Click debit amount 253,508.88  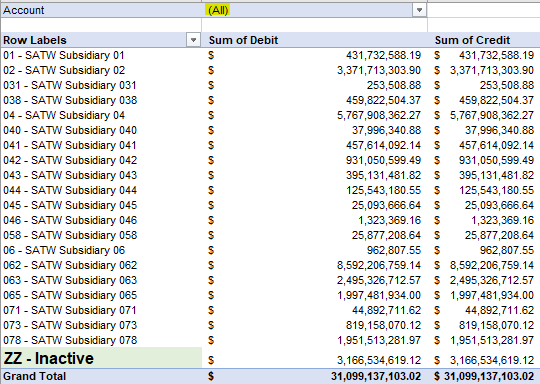pyautogui.click(x=394, y=85)
